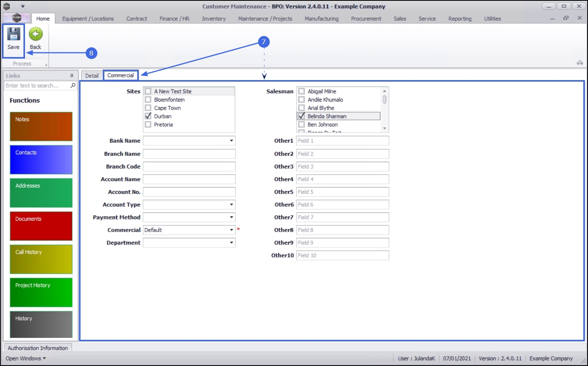
Task: Tick the Bloemfontein site checkbox
Action: click(148, 100)
